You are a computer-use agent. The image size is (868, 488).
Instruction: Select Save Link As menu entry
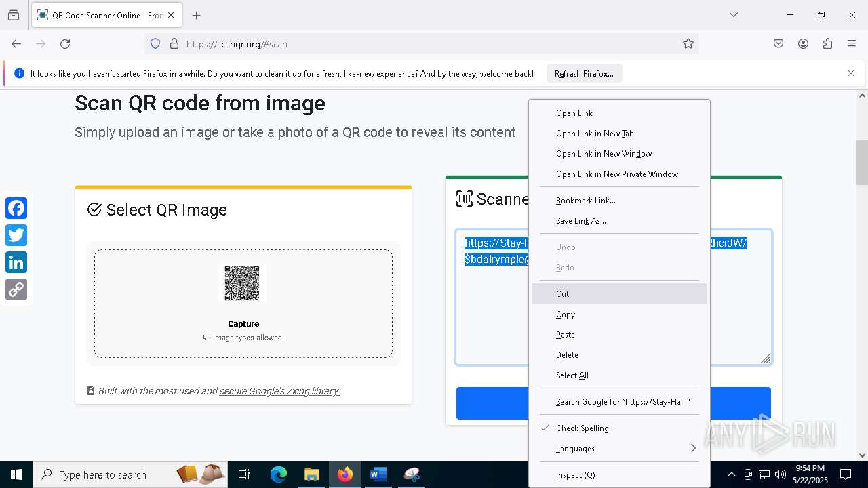tap(619, 221)
